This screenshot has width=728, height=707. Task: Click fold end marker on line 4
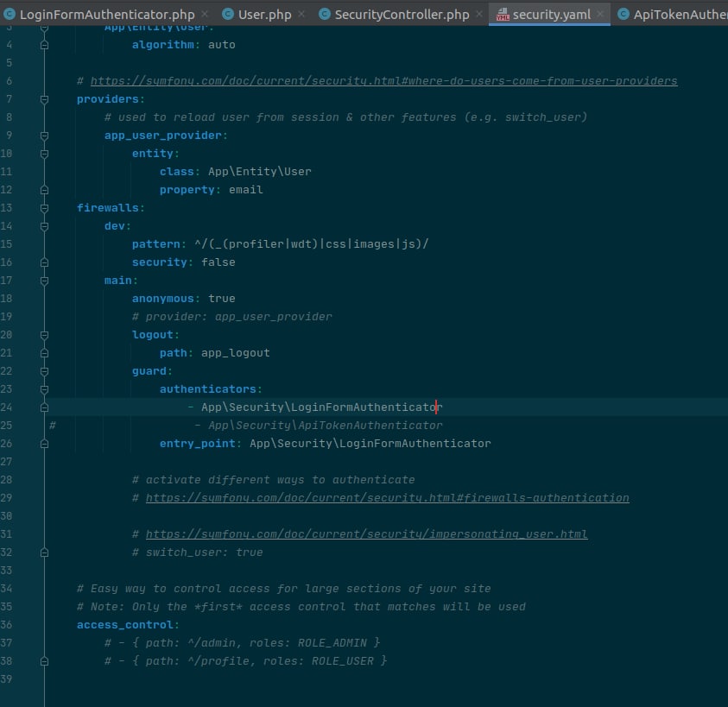[x=44, y=45]
